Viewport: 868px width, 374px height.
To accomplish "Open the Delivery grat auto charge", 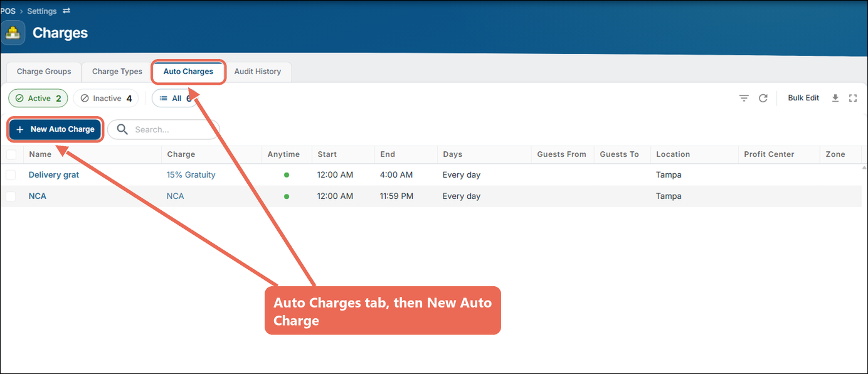I will (x=54, y=175).
